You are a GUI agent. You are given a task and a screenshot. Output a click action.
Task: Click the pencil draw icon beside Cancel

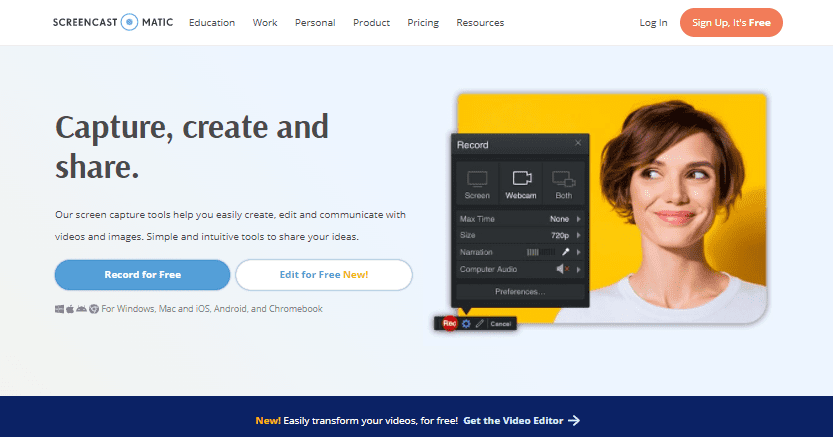[x=480, y=324]
